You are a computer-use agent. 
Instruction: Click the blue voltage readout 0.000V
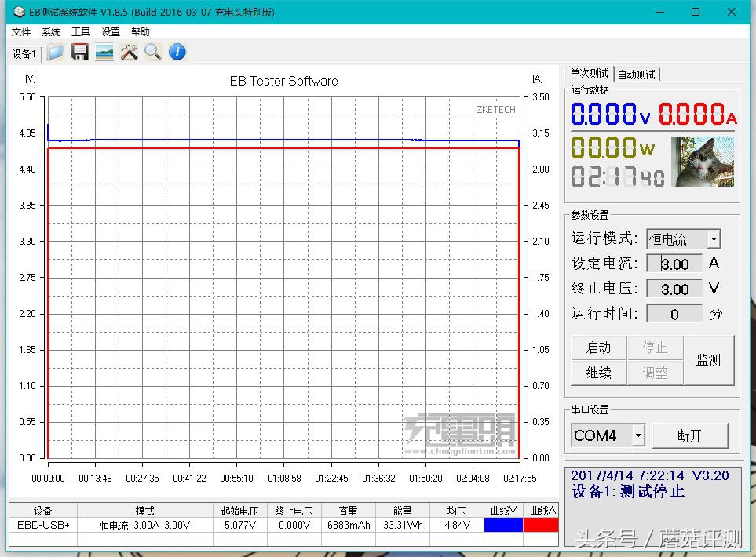(611, 115)
